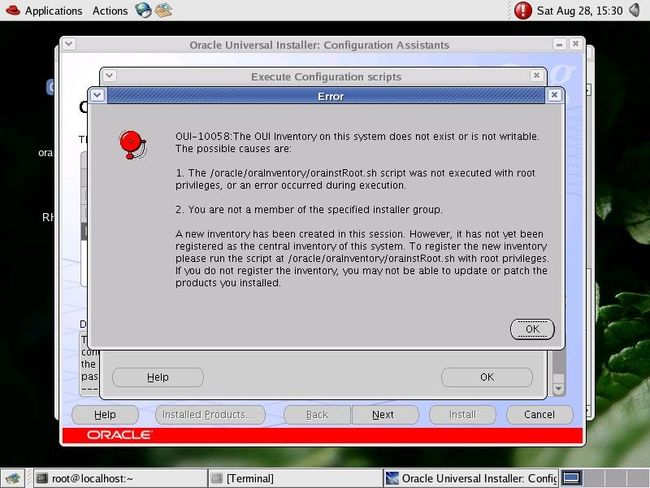The height and width of the screenshot is (488, 650).
Task: Open the Oracle Universal Installer window menu arrow
Action: [69, 44]
